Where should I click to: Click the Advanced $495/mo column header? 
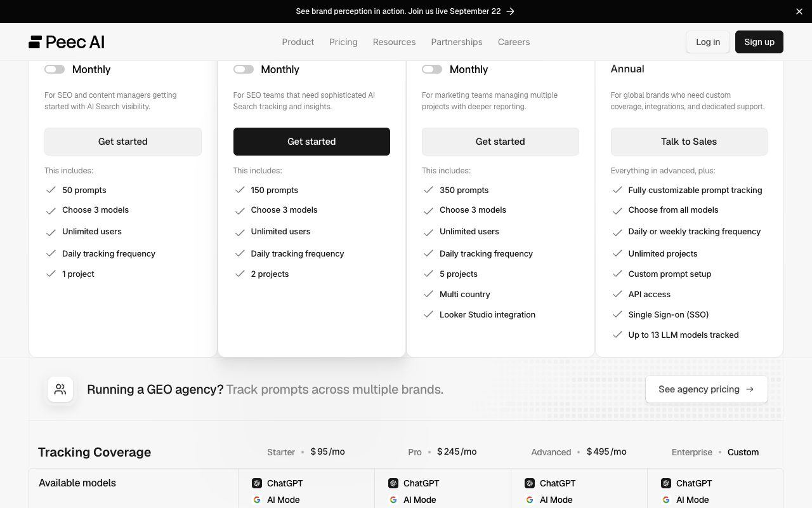579,452
